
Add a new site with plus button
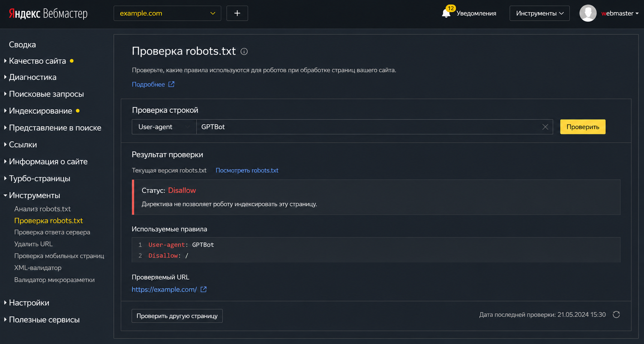coord(237,13)
